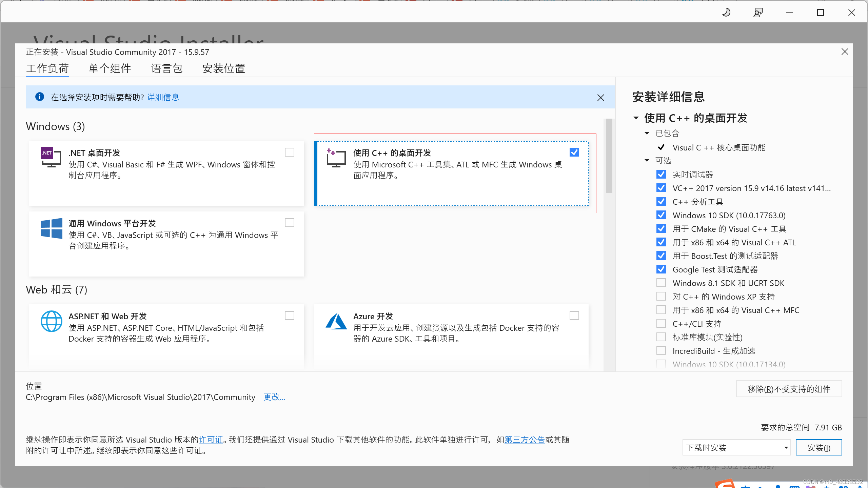Check IncrediBuild - 生成加速 component
Screen dimensions: 868x488
coord(661,350)
